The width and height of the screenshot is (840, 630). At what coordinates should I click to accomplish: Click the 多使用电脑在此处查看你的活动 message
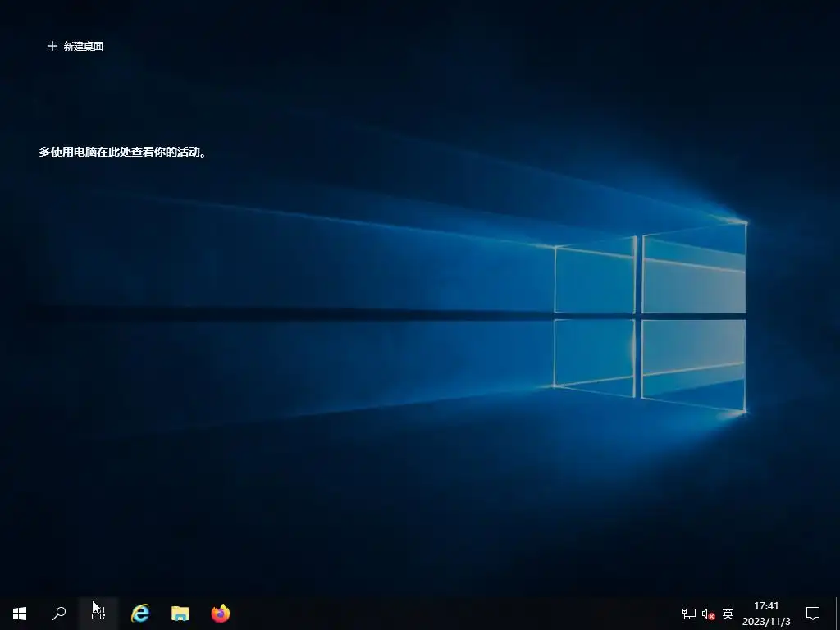(123, 152)
